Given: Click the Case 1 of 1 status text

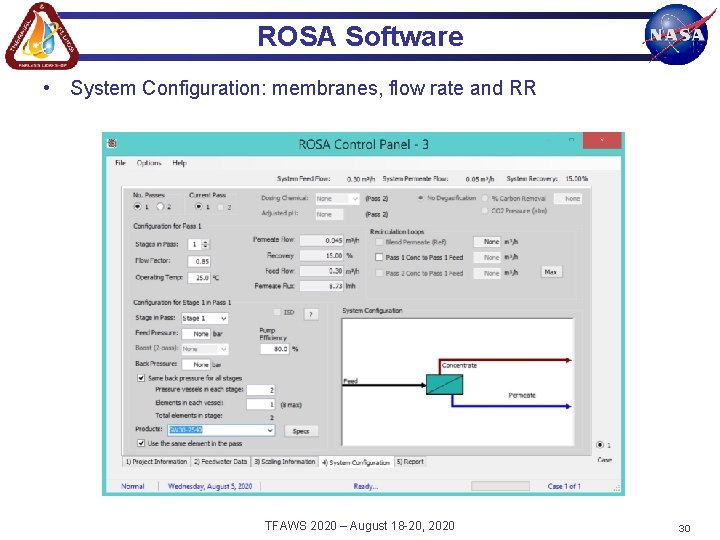Looking at the screenshot, I should coord(564,486).
